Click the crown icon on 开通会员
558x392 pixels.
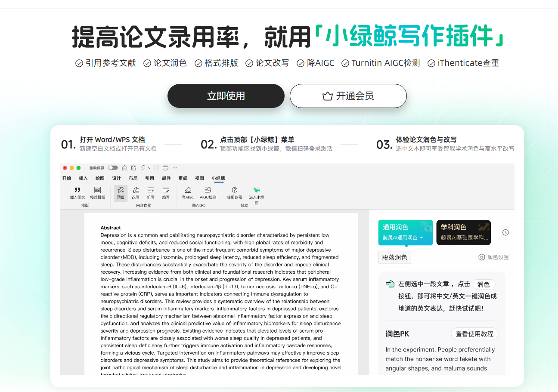[x=328, y=96]
